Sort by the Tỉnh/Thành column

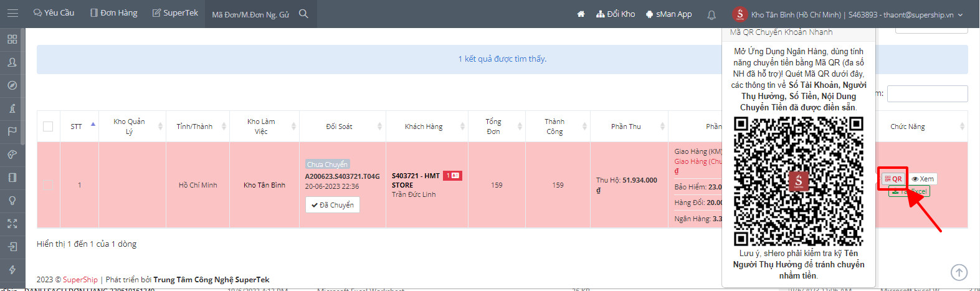point(197,126)
